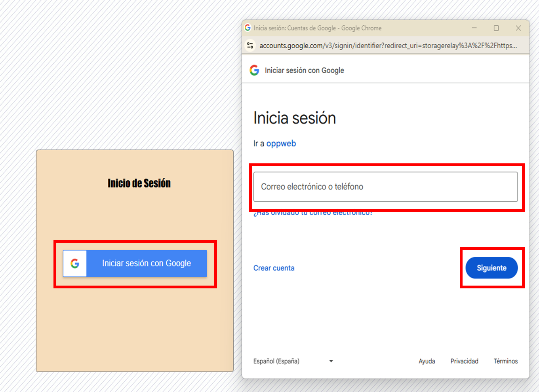Click the blue Iniciar sesión con Google label
The image size is (539, 392).
[x=147, y=263]
